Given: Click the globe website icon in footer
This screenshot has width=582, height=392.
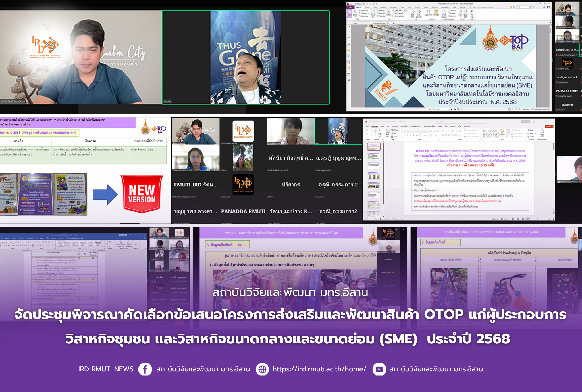Looking at the screenshot, I should [x=262, y=369].
